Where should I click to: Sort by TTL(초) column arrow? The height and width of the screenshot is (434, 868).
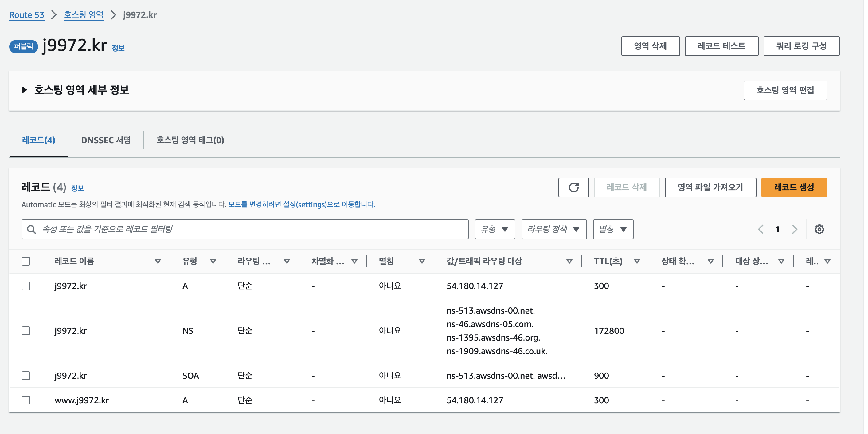click(x=636, y=261)
